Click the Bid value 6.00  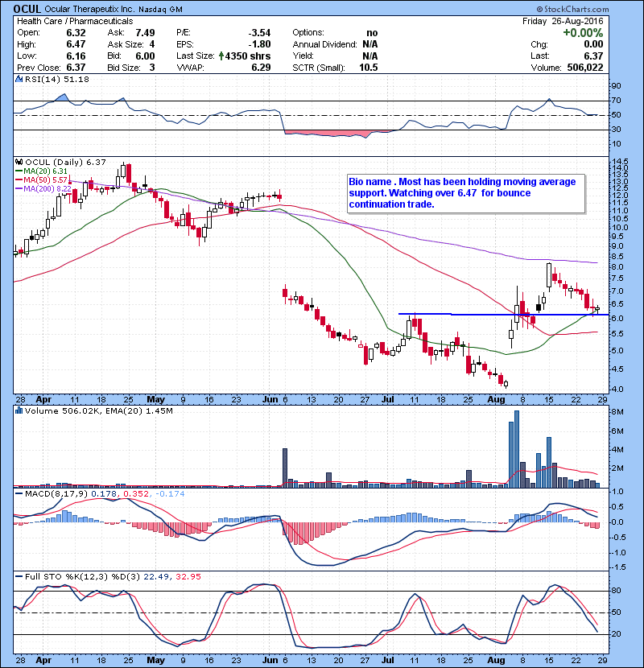pyautogui.click(x=145, y=56)
